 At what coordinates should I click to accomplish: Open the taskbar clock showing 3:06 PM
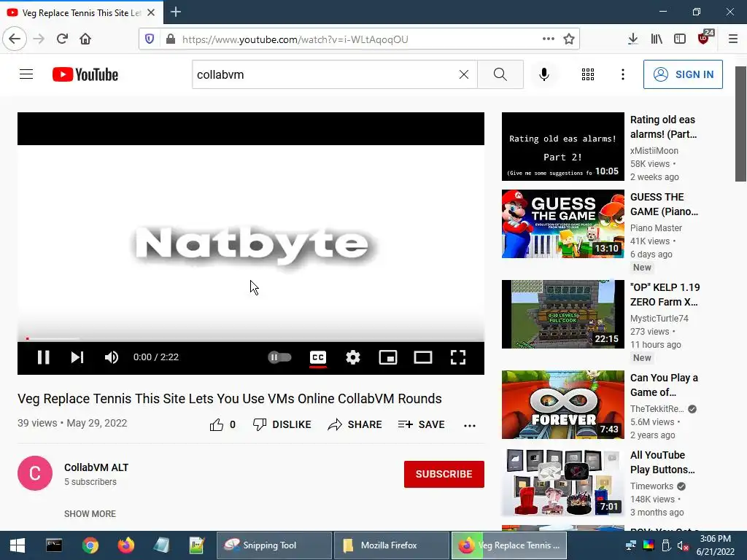coord(716,545)
